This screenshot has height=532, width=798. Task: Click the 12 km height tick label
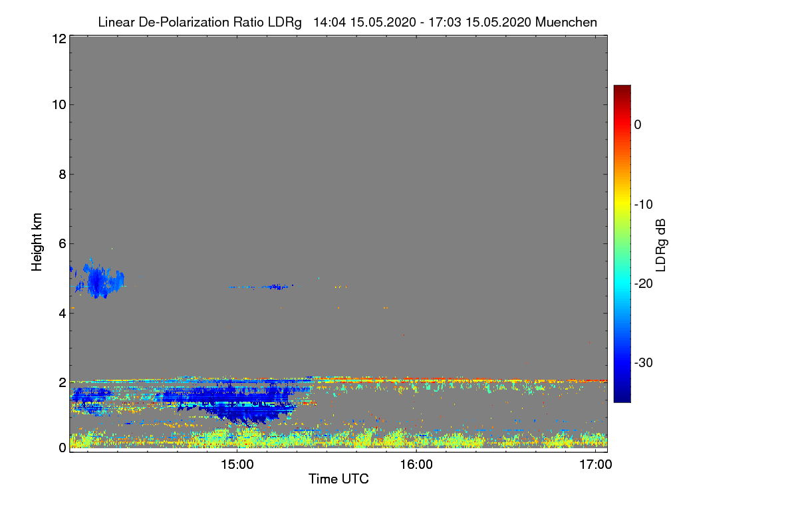(x=58, y=39)
